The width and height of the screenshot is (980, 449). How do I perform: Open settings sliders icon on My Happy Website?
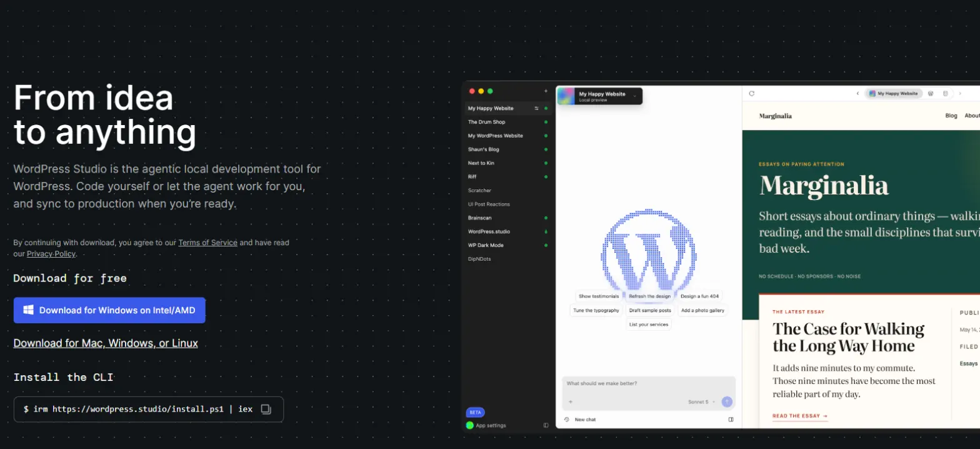(536, 108)
